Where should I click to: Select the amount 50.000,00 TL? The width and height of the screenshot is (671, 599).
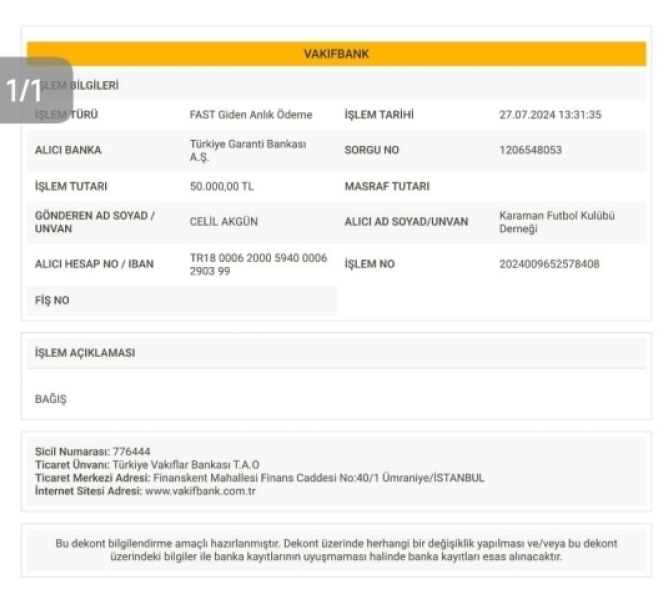click(x=222, y=187)
